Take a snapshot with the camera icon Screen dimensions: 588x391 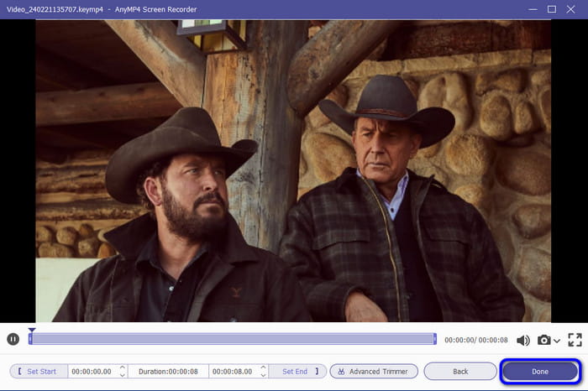tap(544, 340)
